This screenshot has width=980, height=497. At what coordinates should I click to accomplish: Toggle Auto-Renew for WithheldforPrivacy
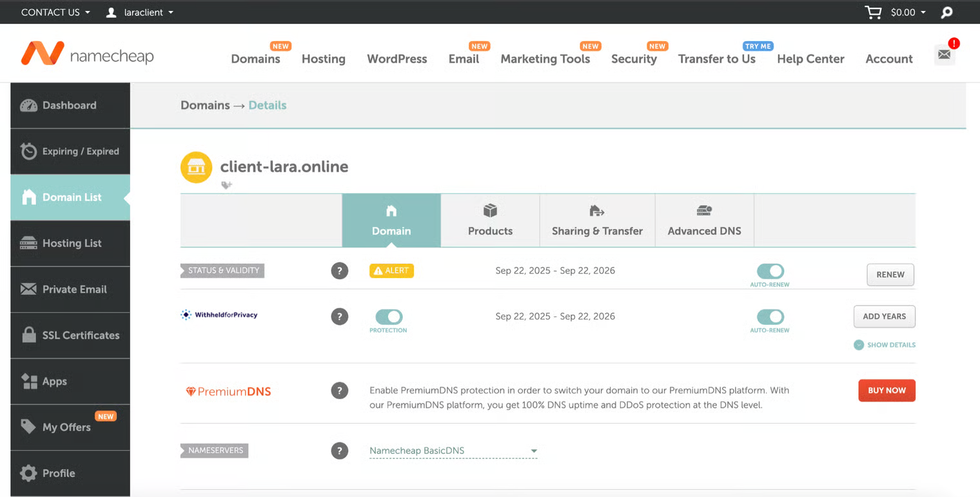(x=770, y=317)
